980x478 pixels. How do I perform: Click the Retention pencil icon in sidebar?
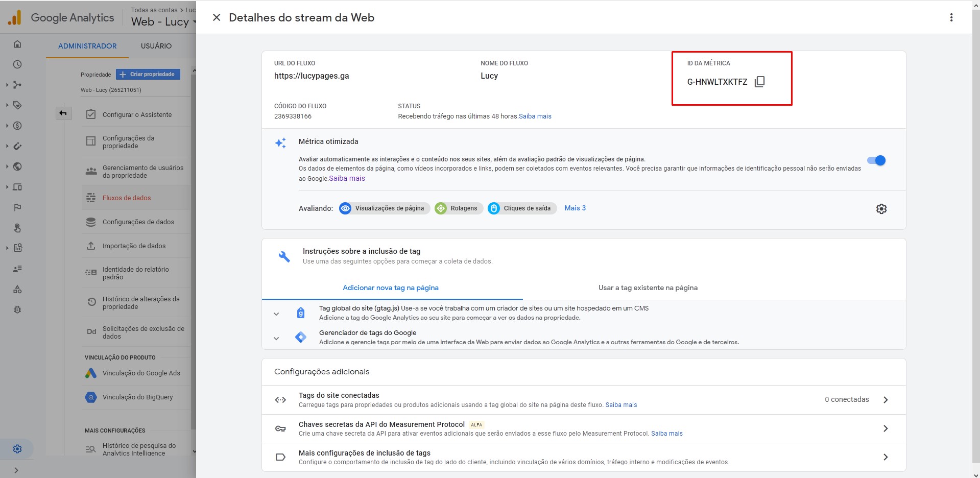pyautogui.click(x=17, y=146)
